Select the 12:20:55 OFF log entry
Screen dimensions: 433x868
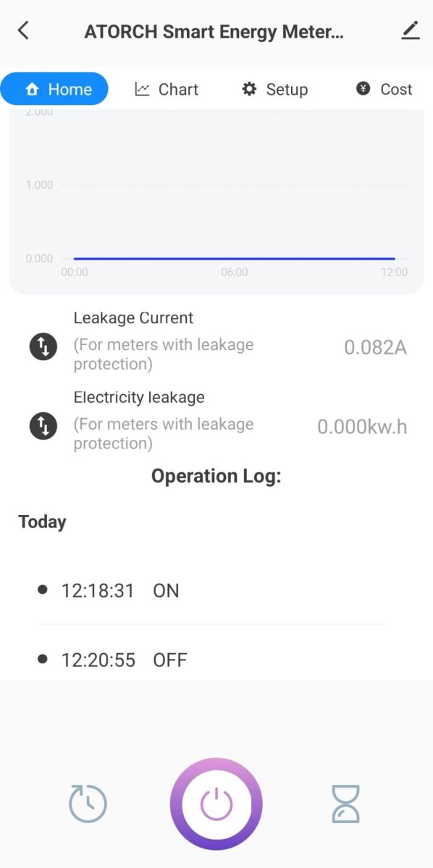[212, 660]
